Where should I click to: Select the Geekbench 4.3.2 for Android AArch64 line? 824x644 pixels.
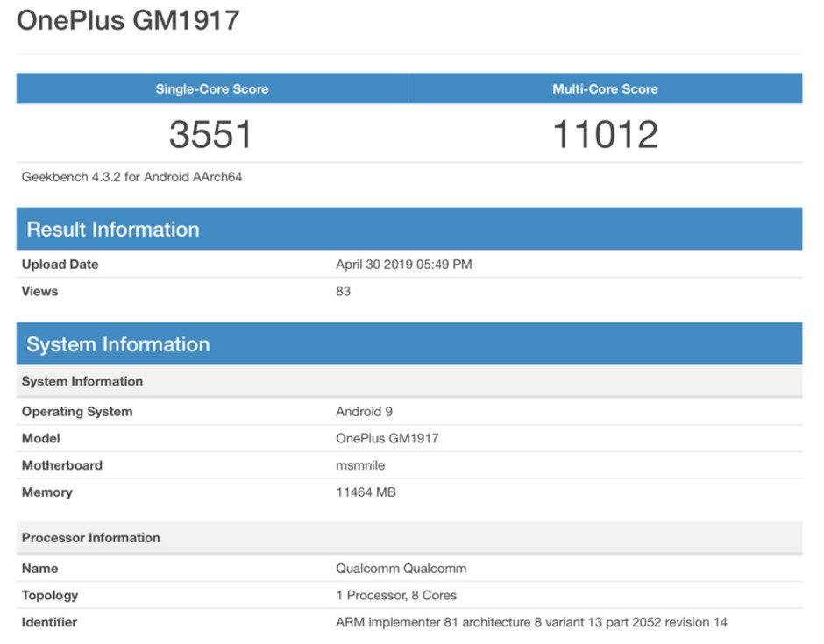click(131, 177)
